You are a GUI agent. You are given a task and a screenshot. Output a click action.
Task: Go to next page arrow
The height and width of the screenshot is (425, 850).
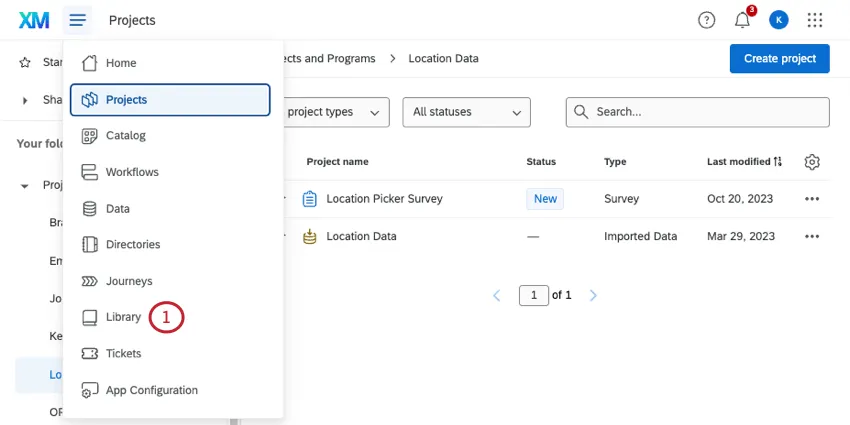[x=593, y=296]
